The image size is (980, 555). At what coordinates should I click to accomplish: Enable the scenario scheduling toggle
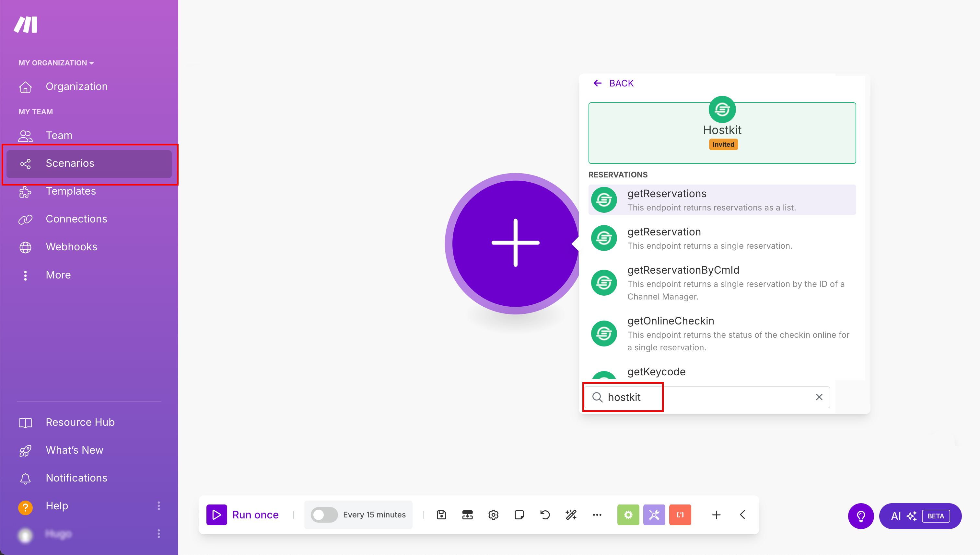(x=323, y=514)
